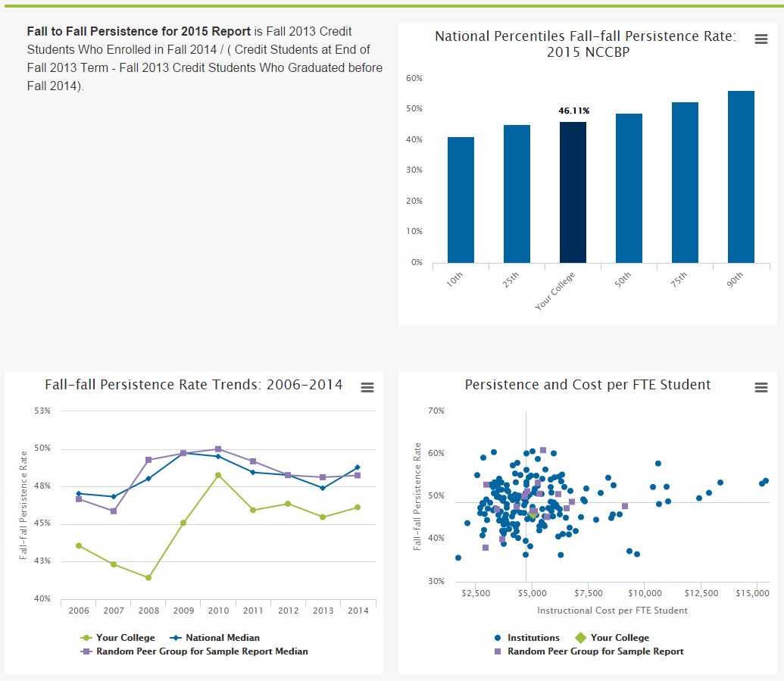
Task: Click the scatter dot near 30% lowest left
Action: [x=458, y=558]
